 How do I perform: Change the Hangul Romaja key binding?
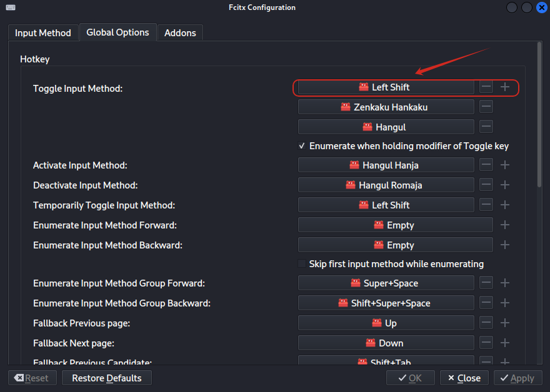(x=386, y=185)
